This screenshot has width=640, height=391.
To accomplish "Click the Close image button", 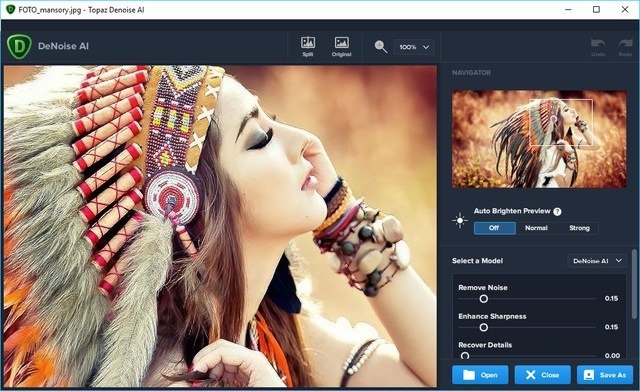I will point(542,375).
